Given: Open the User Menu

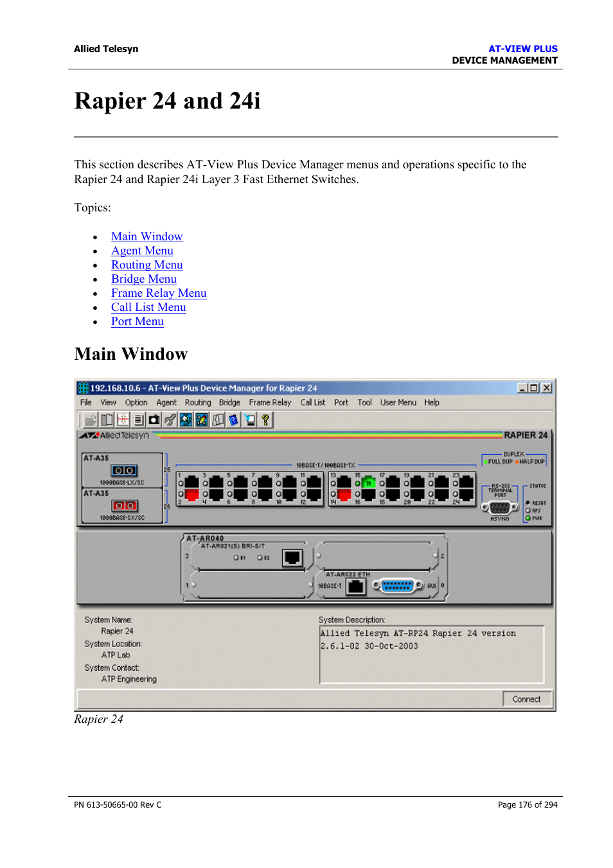Looking at the screenshot, I should tap(398, 402).
